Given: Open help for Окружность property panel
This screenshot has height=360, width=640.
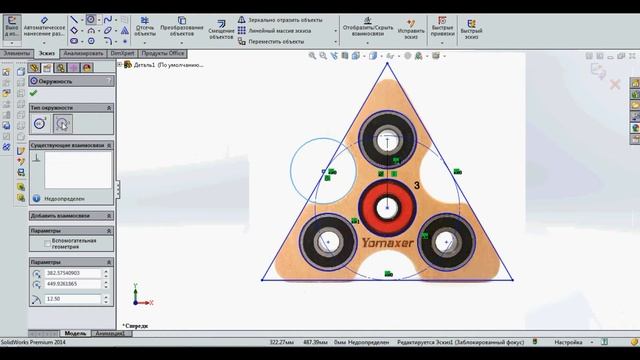Looking at the screenshot, I should (109, 81).
